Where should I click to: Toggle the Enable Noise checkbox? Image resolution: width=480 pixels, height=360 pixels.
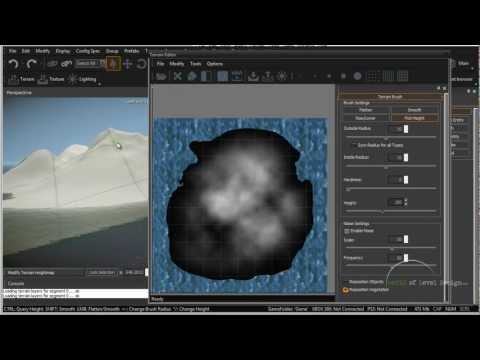click(x=347, y=231)
